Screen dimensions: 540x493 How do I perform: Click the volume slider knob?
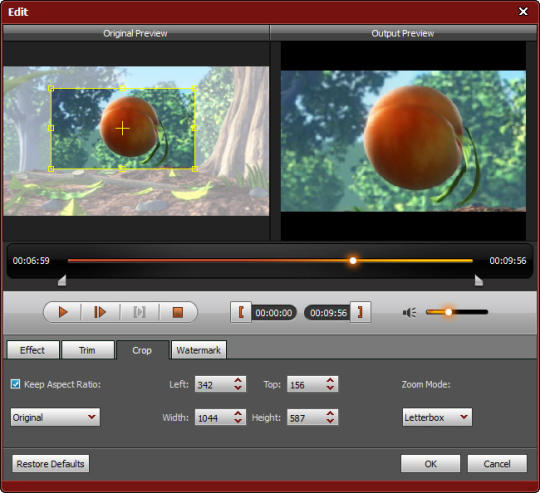(448, 312)
